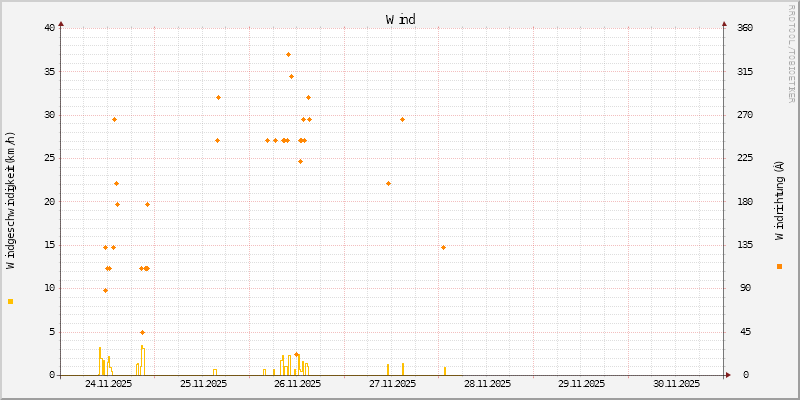The image size is (800, 400).
Task: Click the Windgeschwindigkeit (km/h) axis label
Action: (x=11, y=200)
